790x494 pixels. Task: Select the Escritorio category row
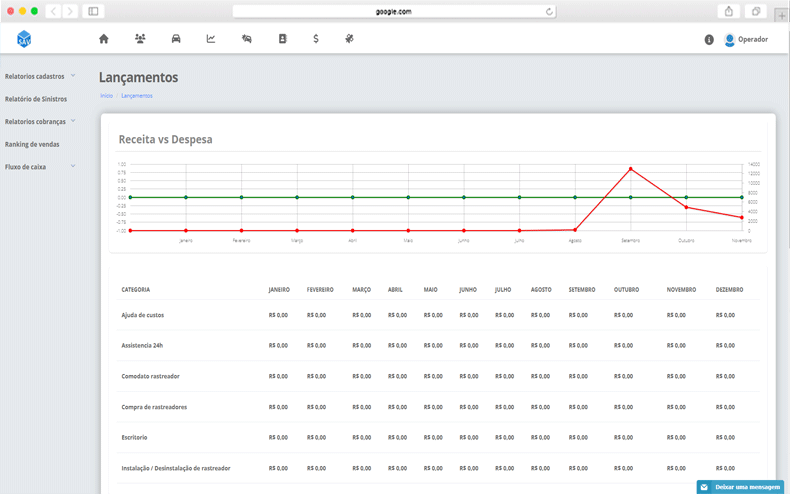(x=438, y=438)
